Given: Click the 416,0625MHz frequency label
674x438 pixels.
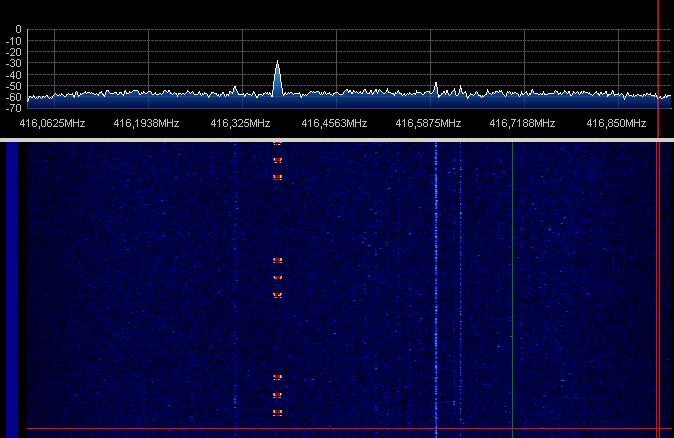Looking at the screenshot, I should (x=52, y=123).
